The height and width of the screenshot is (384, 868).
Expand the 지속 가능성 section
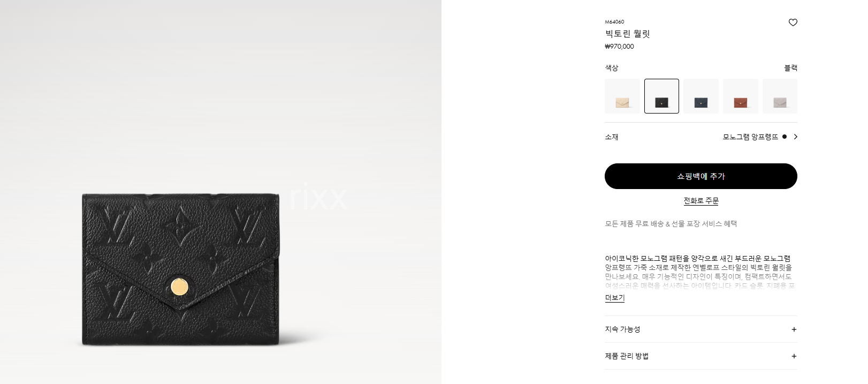[701, 329]
